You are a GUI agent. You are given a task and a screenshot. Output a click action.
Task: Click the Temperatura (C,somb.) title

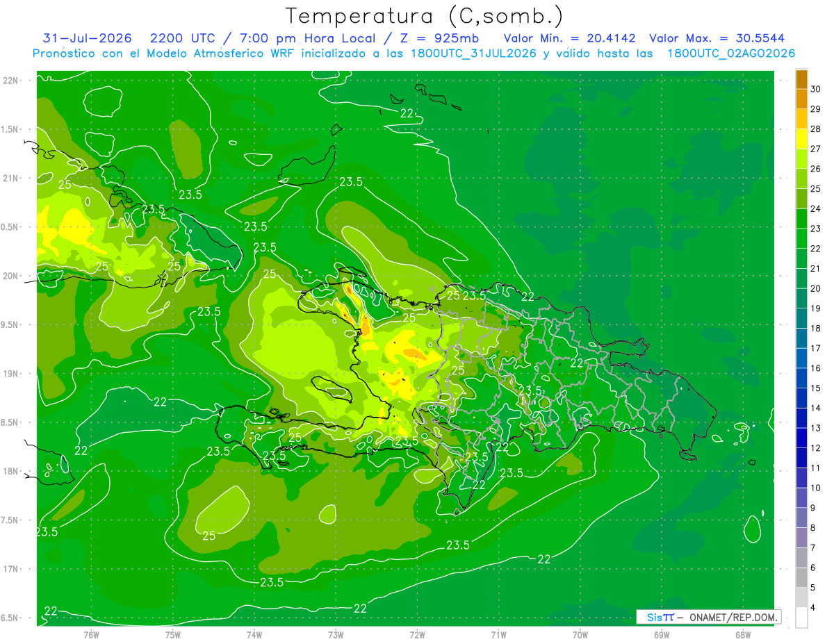point(425,15)
